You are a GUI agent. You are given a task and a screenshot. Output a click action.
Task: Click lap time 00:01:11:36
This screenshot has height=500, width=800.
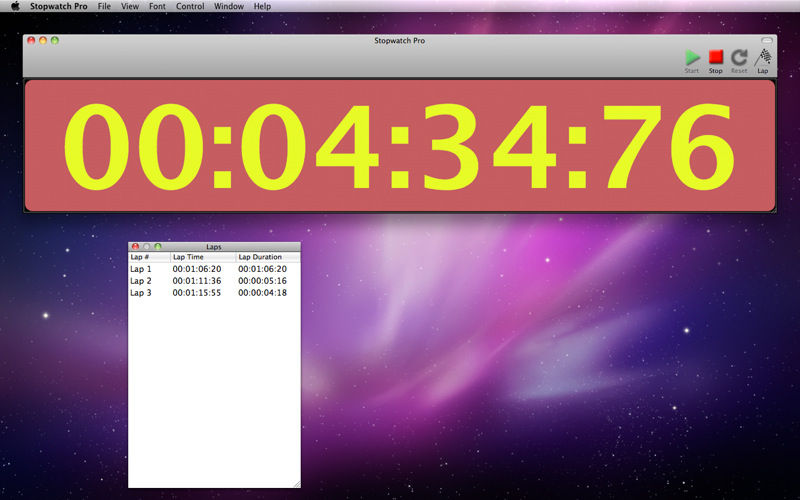197,281
